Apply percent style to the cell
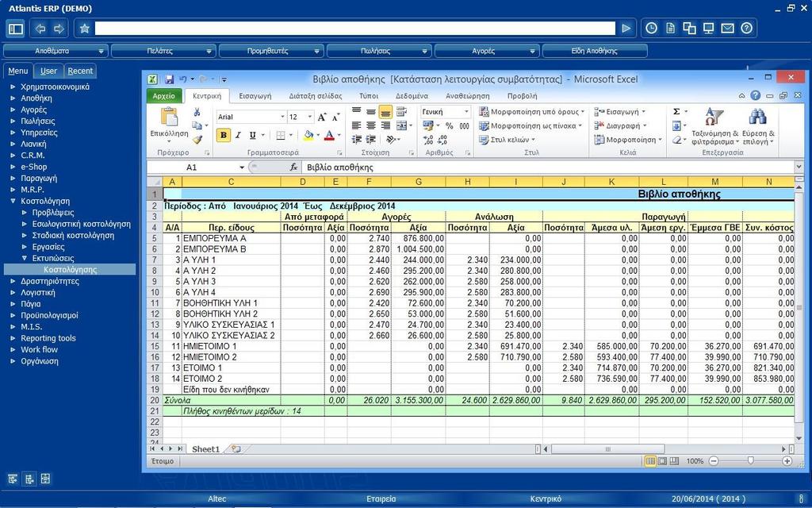Screen dimensions: 812x508 (449, 126)
